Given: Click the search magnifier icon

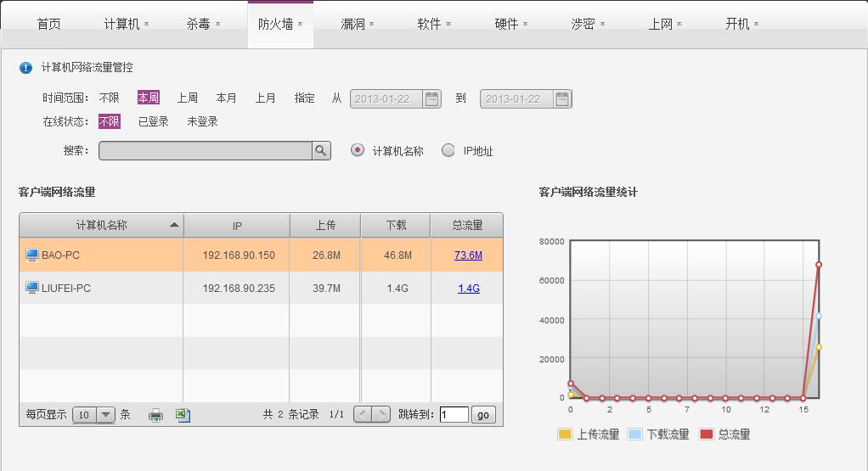Looking at the screenshot, I should click(321, 150).
